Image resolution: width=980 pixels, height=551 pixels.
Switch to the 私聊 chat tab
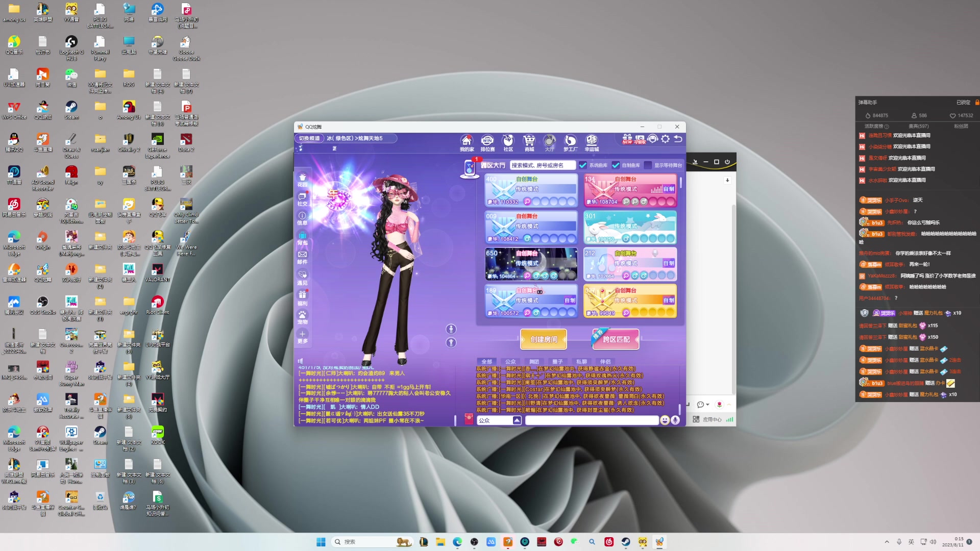point(581,362)
